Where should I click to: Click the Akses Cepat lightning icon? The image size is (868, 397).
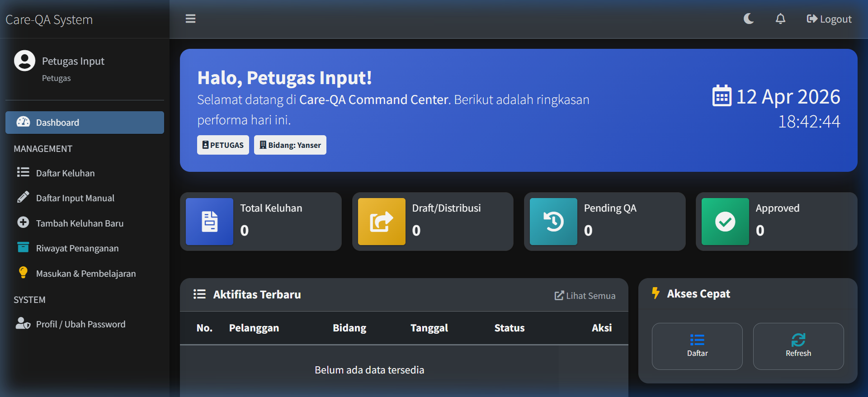click(656, 293)
